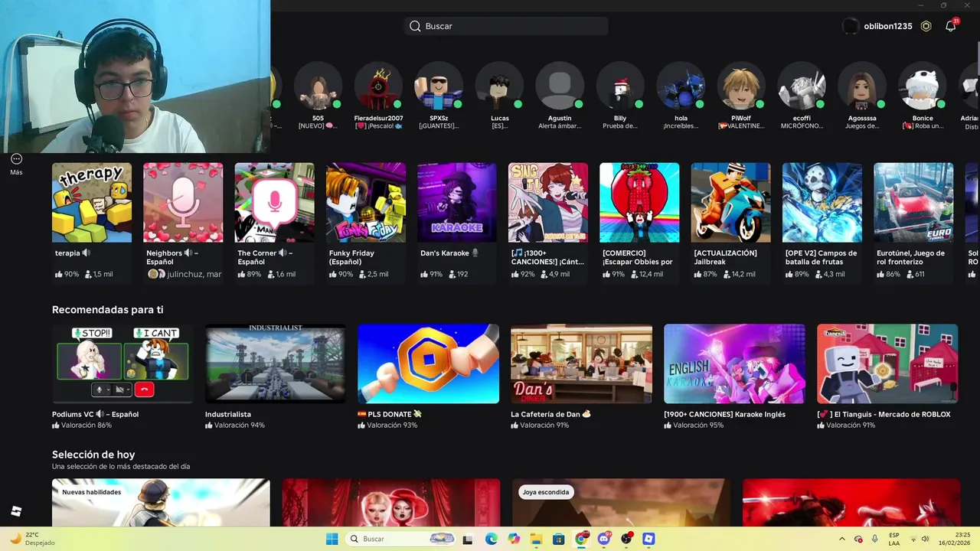Open Funky Friday (Español) game thumbnail
980x551 pixels.
(366, 203)
